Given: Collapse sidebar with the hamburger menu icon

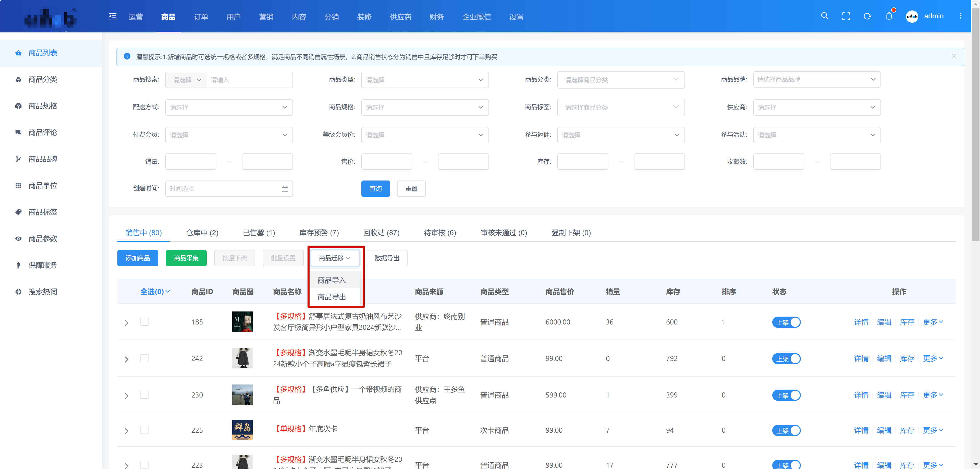Looking at the screenshot, I should (113, 16).
